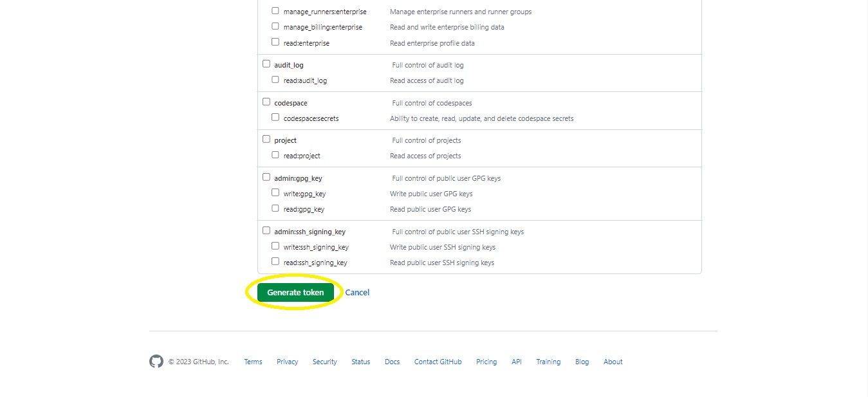Open GitHub Status link
This screenshot has width=868, height=397.
(360, 362)
